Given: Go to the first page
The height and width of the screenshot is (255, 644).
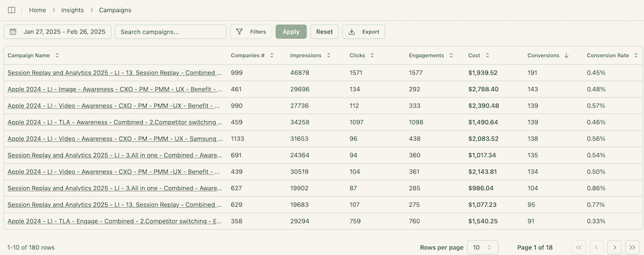Looking at the screenshot, I should click(579, 247).
